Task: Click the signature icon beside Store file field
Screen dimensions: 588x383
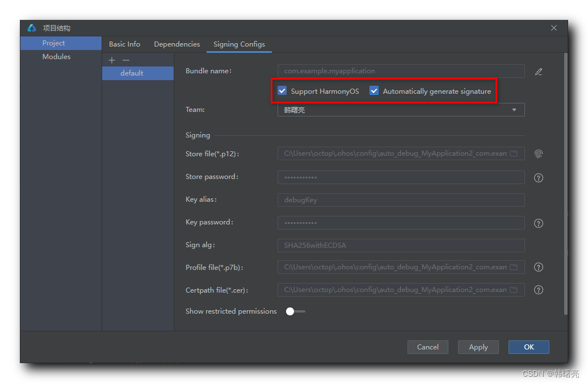Action: click(538, 153)
